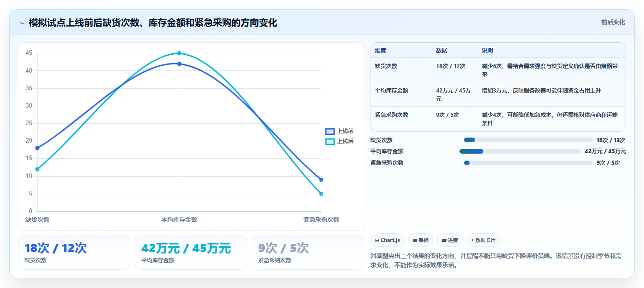The height and width of the screenshot is (288, 644).
Task: Click 上线后 peak point at 平均库存金额
Action: point(179,53)
